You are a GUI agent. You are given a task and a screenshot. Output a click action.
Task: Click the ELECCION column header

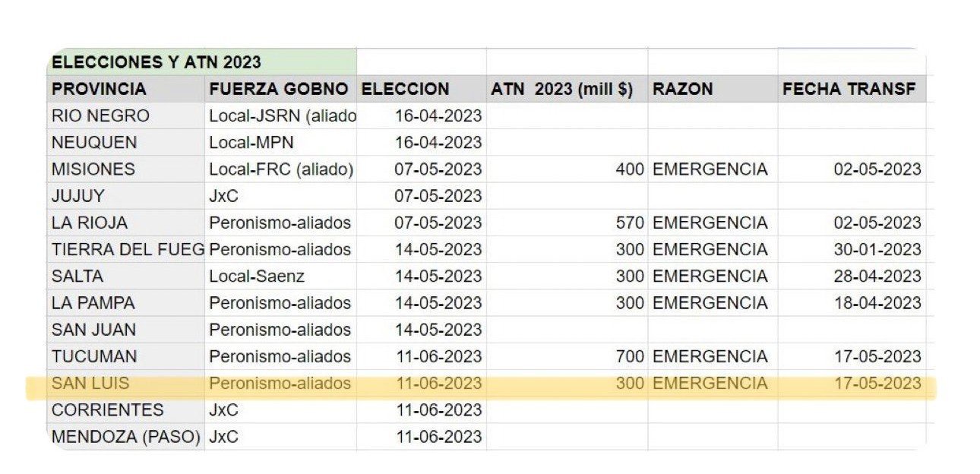(405, 89)
